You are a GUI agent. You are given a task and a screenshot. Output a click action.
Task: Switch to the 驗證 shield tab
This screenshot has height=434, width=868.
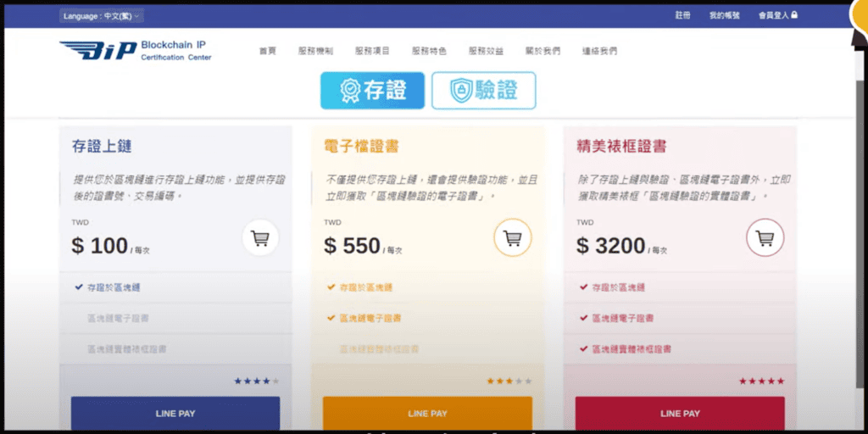pyautogui.click(x=484, y=91)
